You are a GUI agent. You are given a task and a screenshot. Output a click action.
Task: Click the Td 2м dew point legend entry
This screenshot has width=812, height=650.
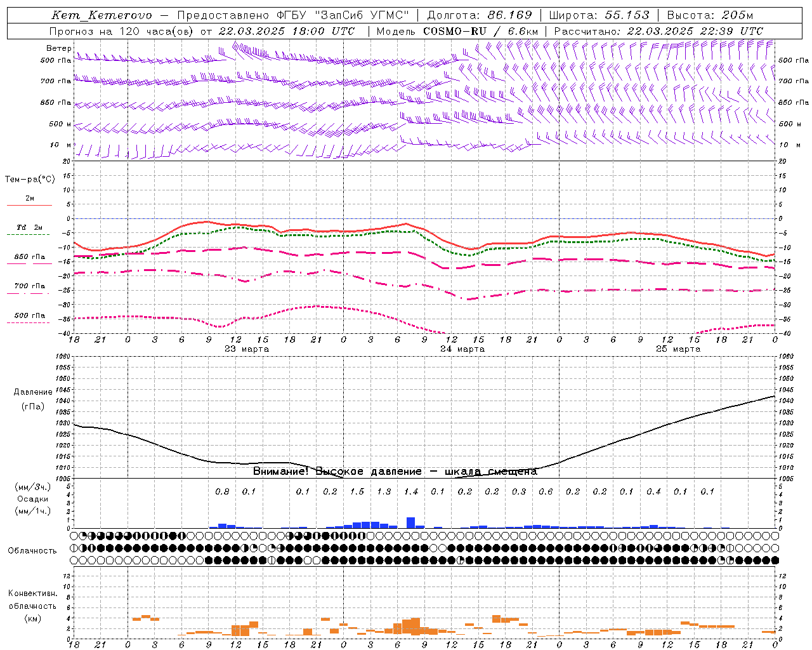[x=29, y=227]
